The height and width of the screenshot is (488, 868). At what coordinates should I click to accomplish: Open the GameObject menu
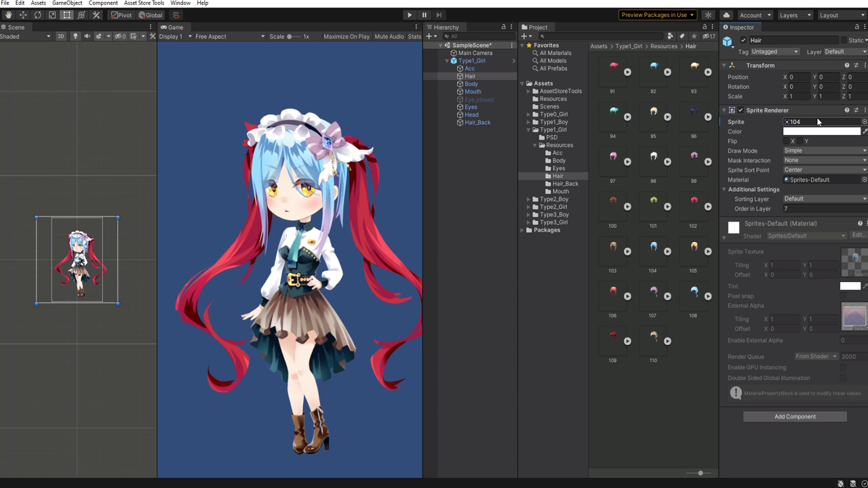(x=67, y=3)
